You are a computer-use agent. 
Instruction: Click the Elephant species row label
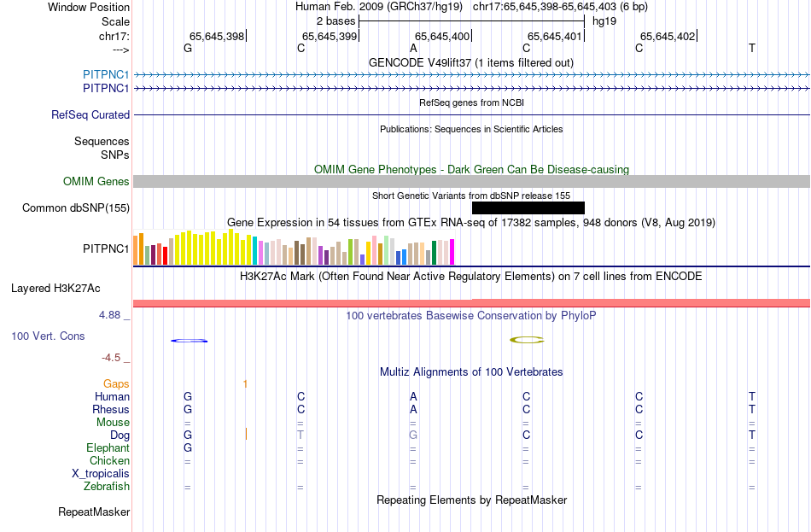coord(108,447)
